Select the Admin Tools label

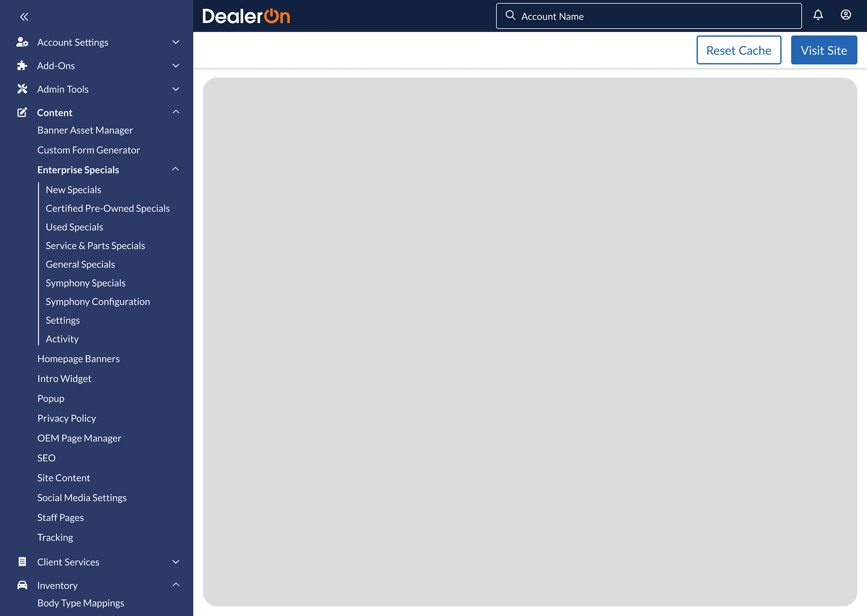(63, 89)
